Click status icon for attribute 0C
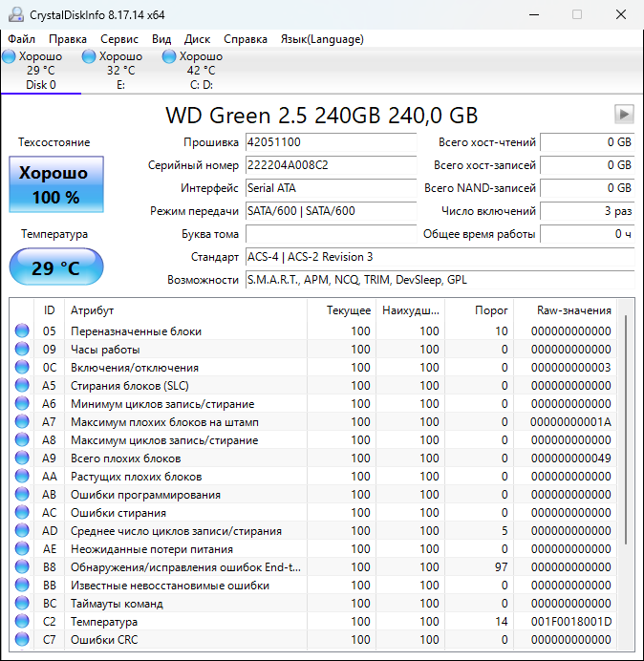 pos(22,367)
